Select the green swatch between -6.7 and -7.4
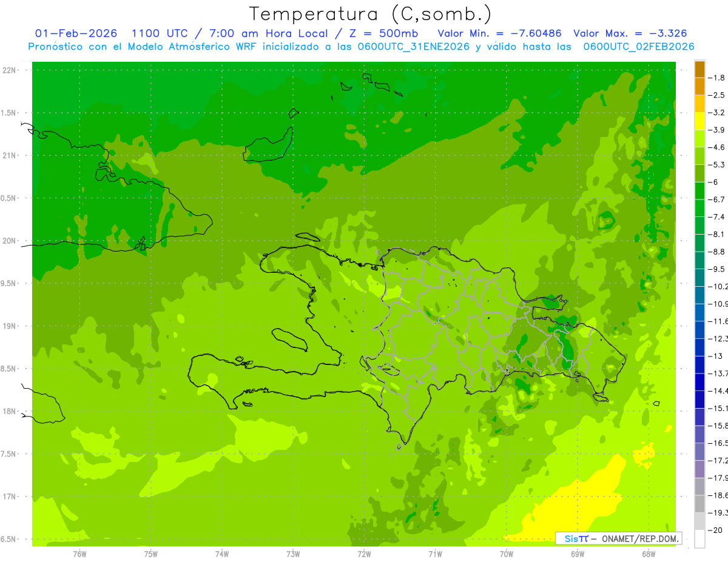 699,208
